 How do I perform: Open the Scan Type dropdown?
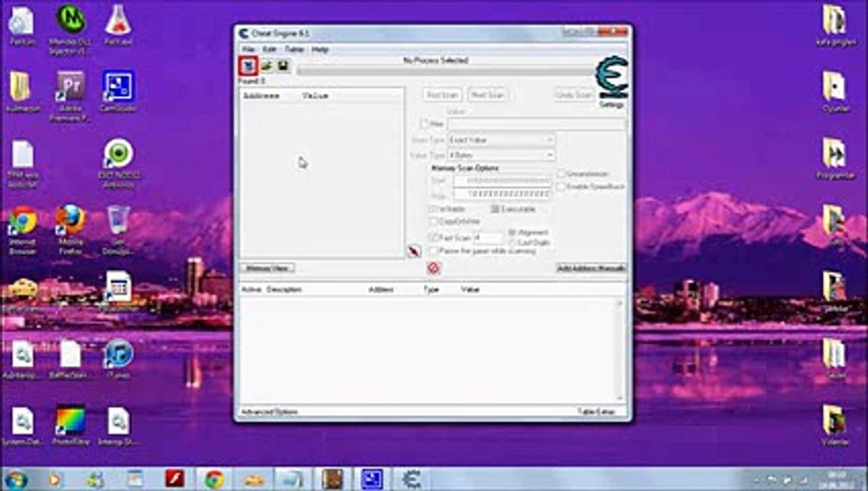coord(501,140)
